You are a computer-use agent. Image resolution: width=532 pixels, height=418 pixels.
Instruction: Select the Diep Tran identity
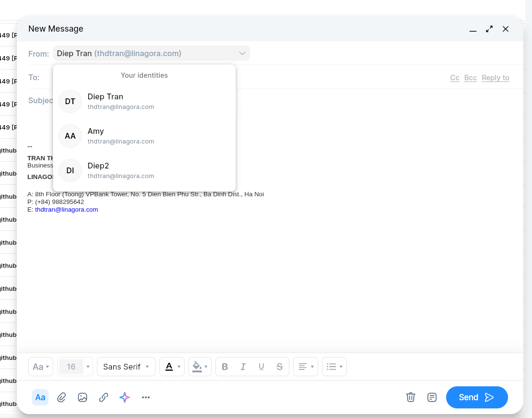144,102
